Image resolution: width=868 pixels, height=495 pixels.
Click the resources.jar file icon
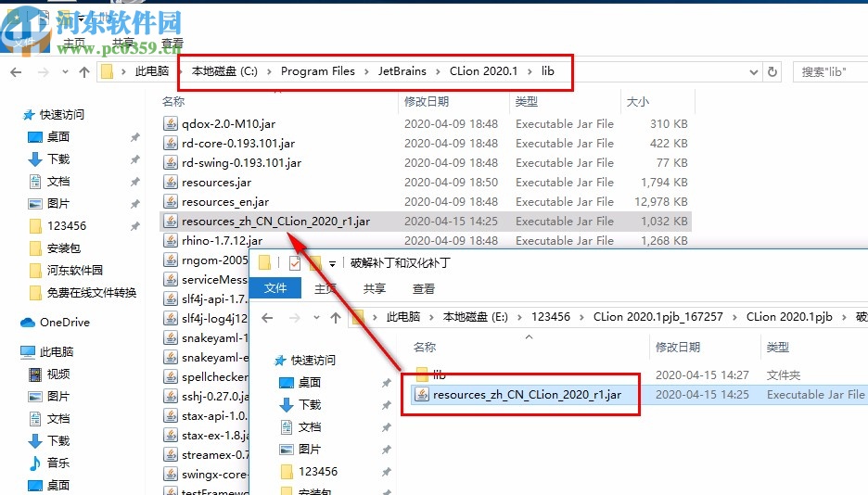click(171, 182)
